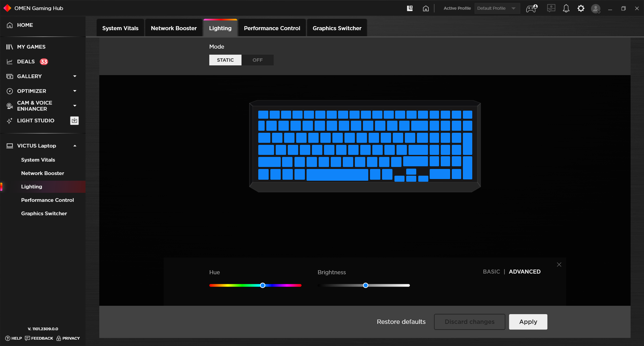Screen dimensions: 644x346
Task: Click the notifications bell icon
Action: [x=566, y=8]
